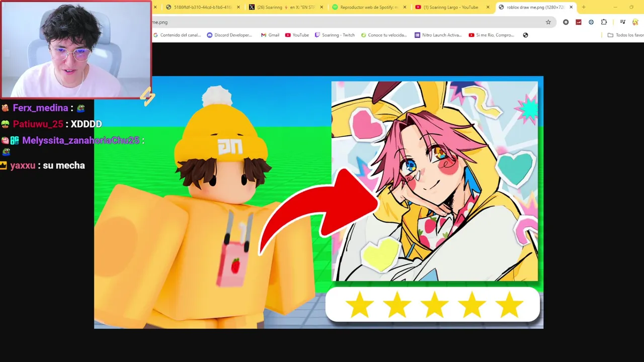Close the Soarinng Largo YouTube tab
Screen dimensions: 644x362
click(x=488, y=7)
